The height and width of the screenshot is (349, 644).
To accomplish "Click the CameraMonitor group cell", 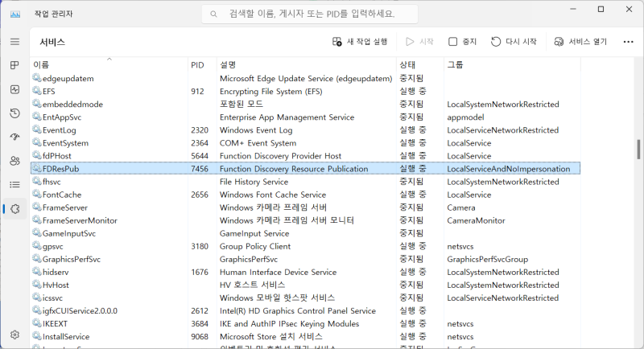I will pos(476,220).
